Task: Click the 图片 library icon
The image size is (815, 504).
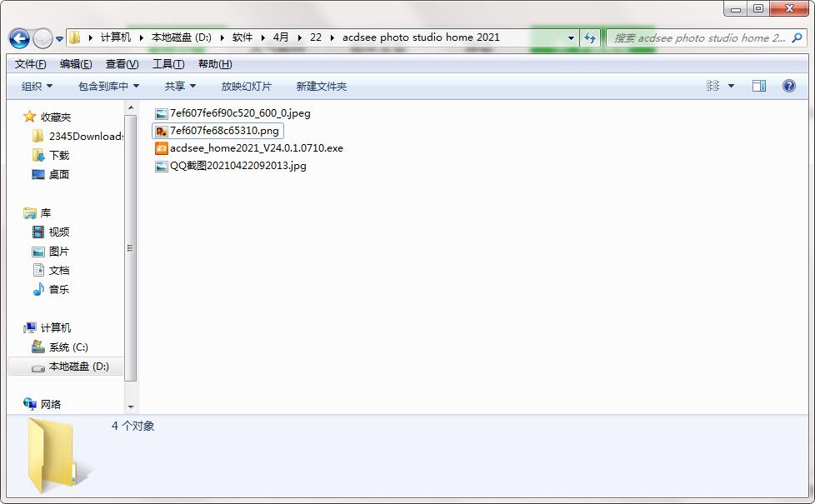Action: 38,252
